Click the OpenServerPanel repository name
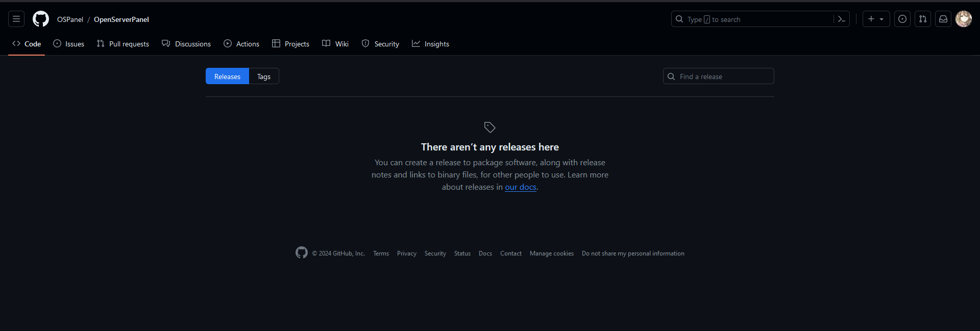The height and width of the screenshot is (331, 980). click(x=121, y=19)
